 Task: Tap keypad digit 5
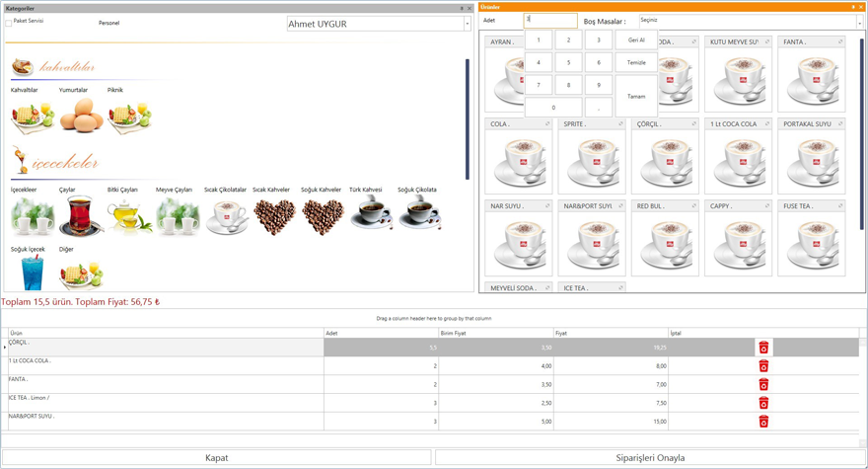coord(568,62)
